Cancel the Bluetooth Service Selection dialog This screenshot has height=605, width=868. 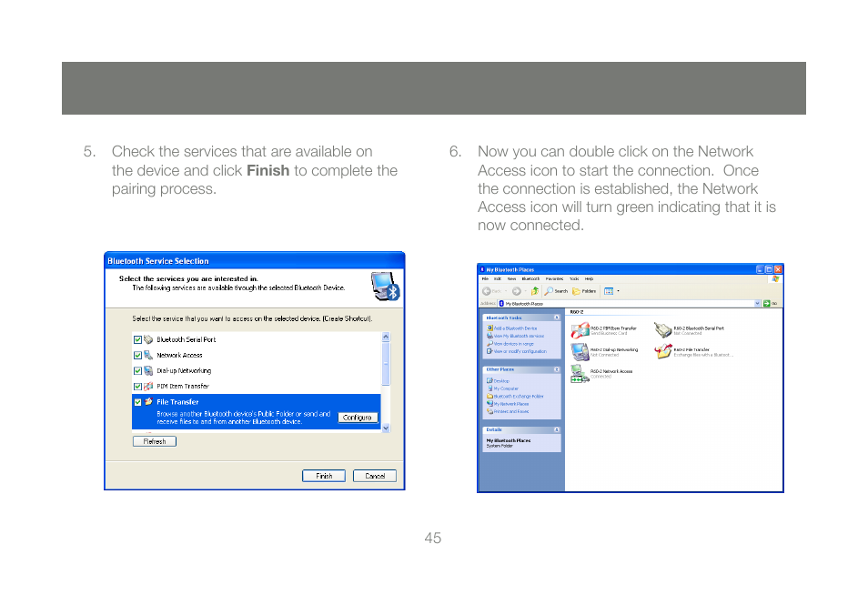pos(375,476)
